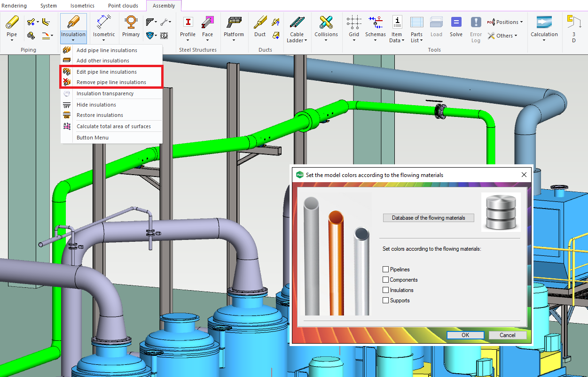Enable the Pipelines checkbox
Viewport: 588px width, 377px height.
[x=386, y=269]
